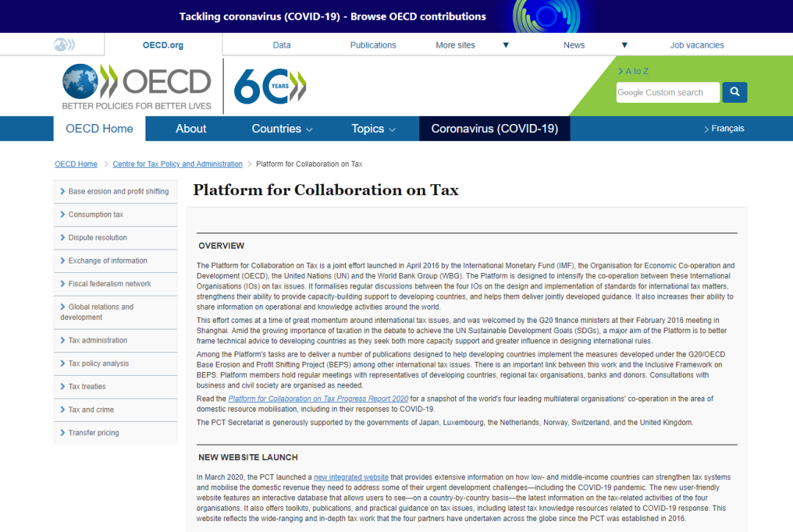Open the More sites menu label

click(455, 45)
